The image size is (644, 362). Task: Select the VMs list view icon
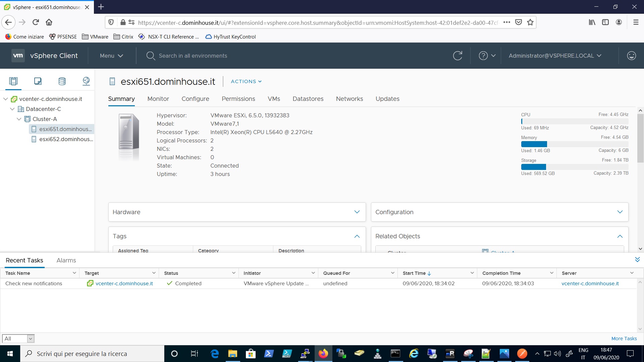tap(38, 81)
